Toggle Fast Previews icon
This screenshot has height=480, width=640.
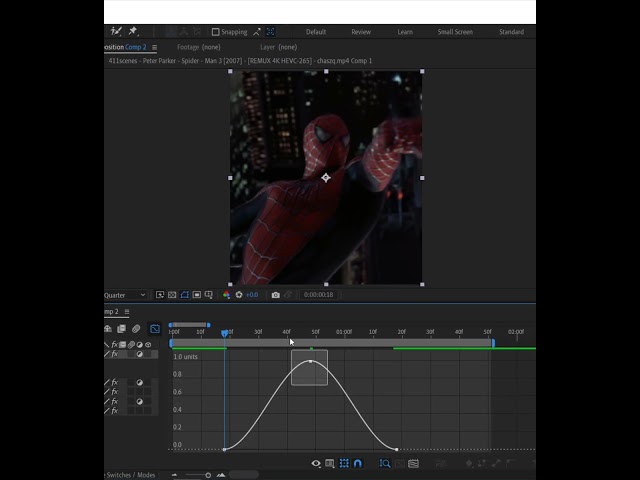click(160, 295)
